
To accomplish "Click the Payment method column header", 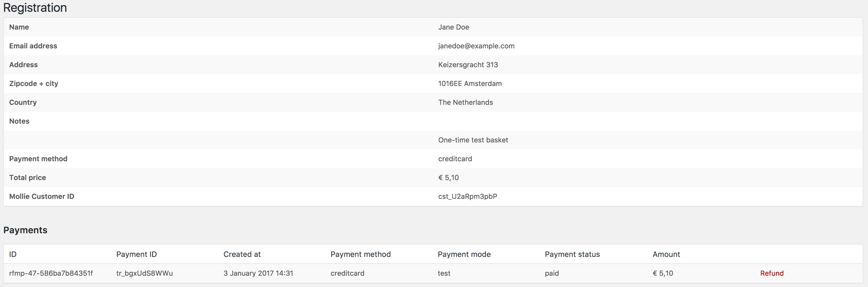I will [x=360, y=254].
